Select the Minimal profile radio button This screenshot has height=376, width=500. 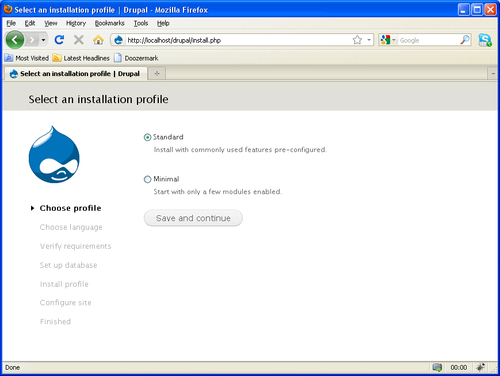147,179
